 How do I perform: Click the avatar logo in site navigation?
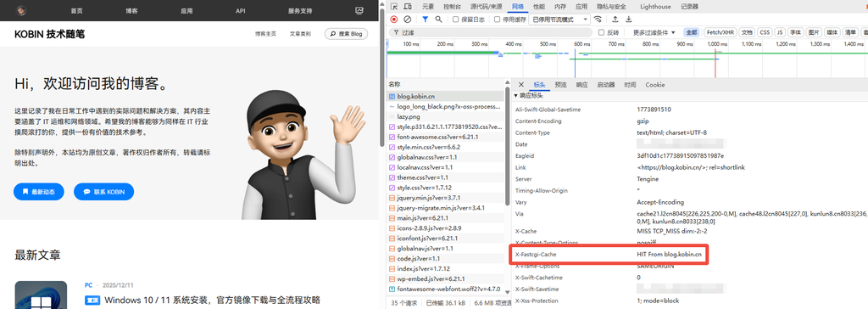20,10
